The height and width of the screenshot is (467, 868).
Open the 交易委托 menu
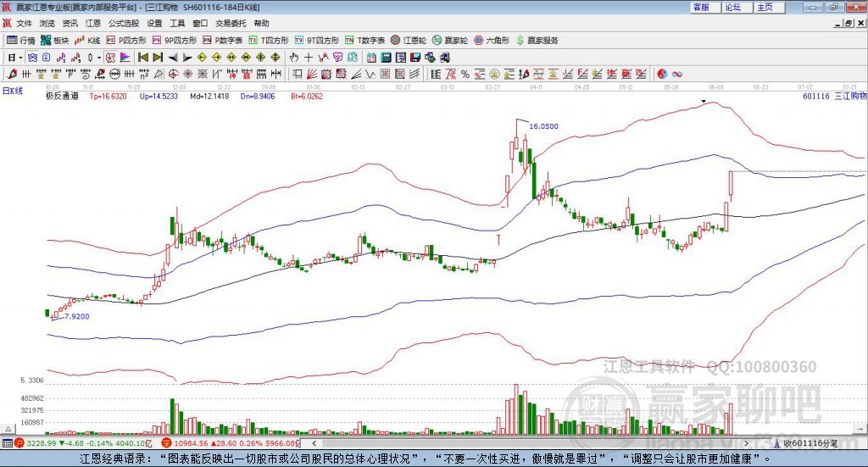231,23
